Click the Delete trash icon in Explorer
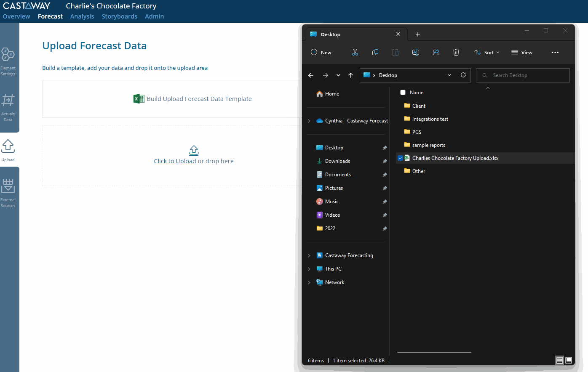Image resolution: width=588 pixels, height=372 pixels. [x=456, y=52]
